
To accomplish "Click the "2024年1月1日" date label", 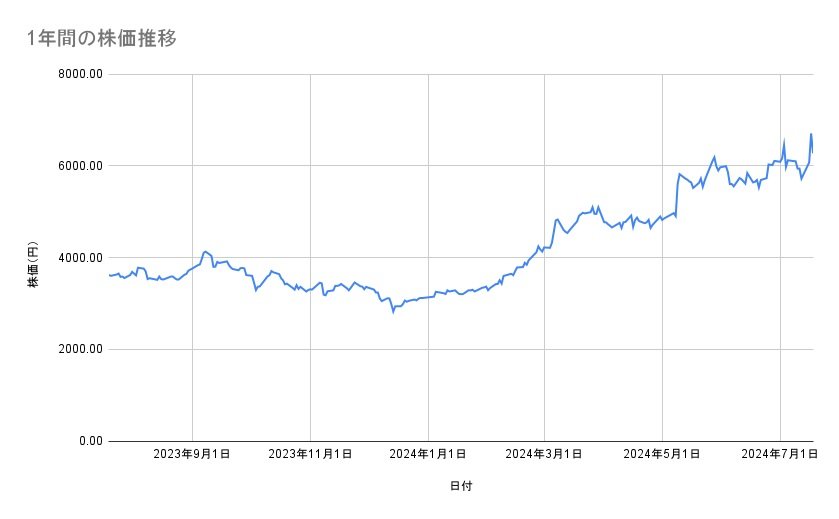I will [428, 454].
